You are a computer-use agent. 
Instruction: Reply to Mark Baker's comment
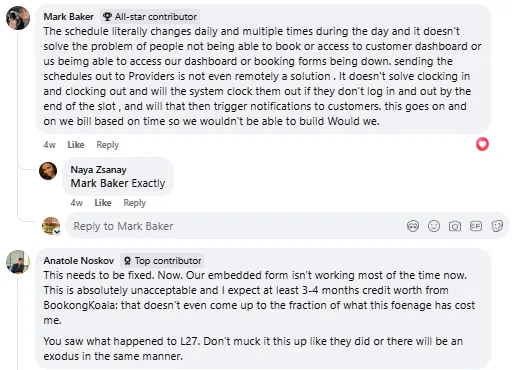[x=107, y=145]
